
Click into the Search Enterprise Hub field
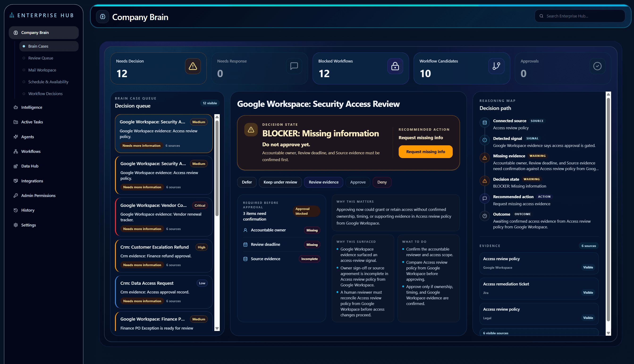[580, 16]
